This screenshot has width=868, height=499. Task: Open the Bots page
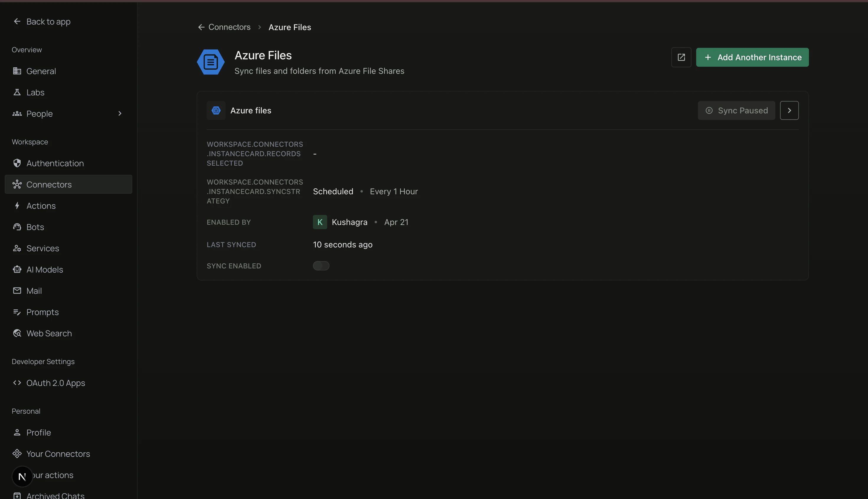pos(68,227)
